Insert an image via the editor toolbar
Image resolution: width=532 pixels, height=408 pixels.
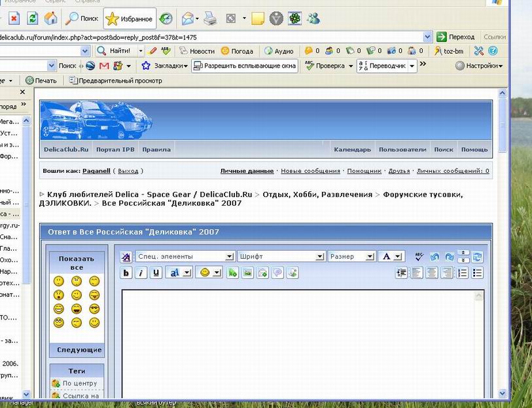tap(247, 273)
